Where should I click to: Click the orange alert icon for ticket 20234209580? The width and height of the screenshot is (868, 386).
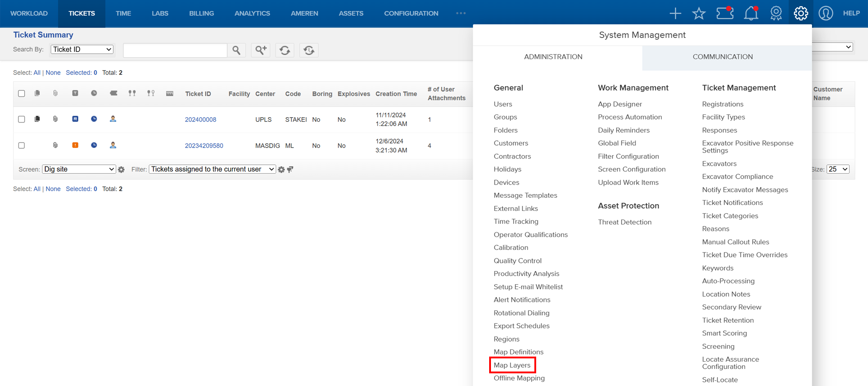point(75,145)
